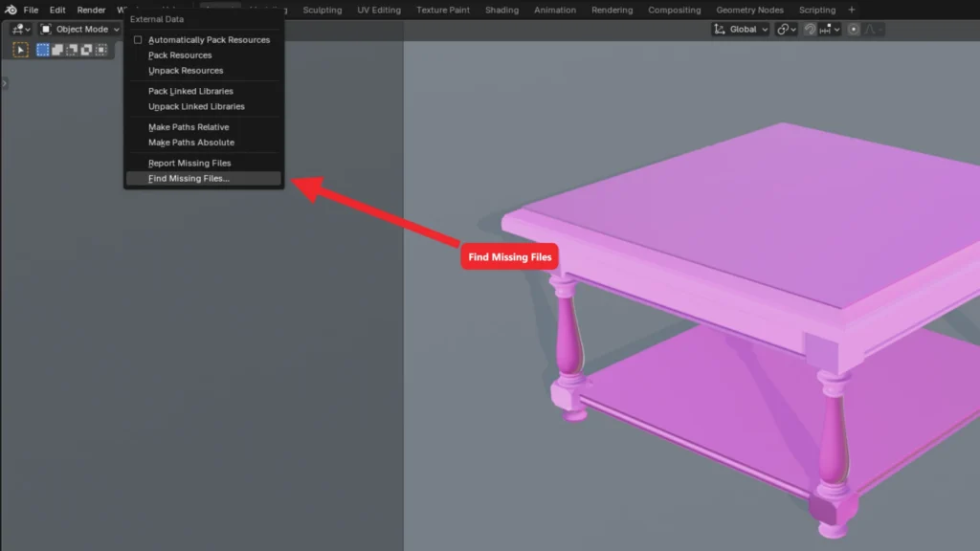
Task: Add a new workspace tab
Action: point(851,10)
